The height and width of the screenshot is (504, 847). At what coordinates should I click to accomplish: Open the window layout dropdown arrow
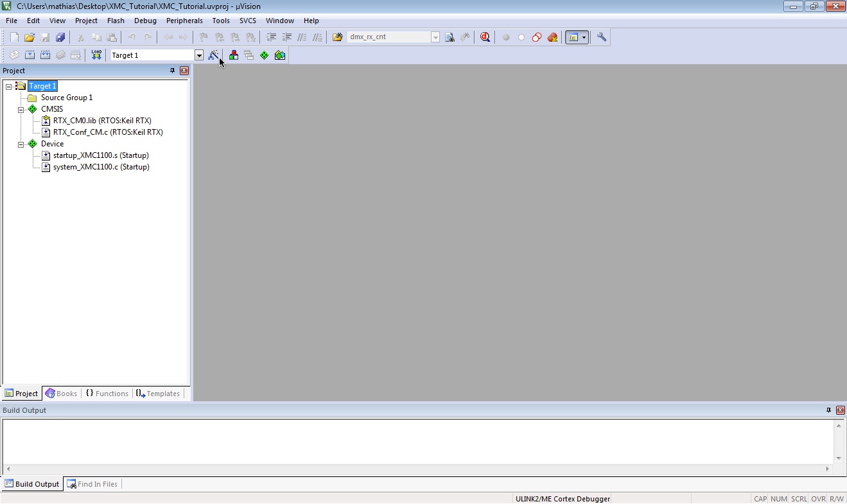584,37
